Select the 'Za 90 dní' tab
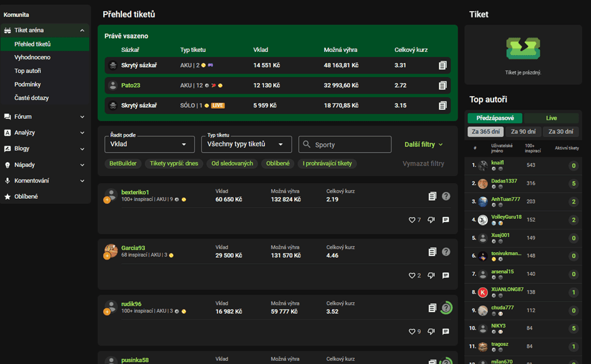591x364 pixels. pyautogui.click(x=523, y=132)
